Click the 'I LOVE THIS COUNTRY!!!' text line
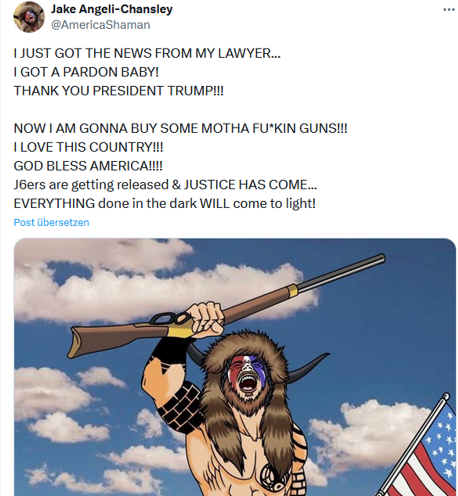Screen dimensions: 458x496 point(88,147)
